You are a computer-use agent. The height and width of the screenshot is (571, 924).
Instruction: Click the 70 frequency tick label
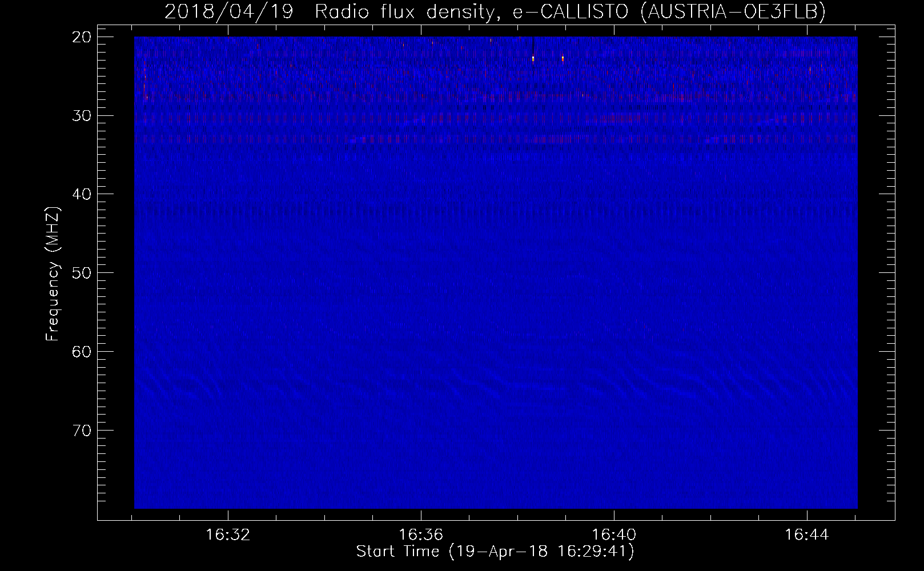82,430
